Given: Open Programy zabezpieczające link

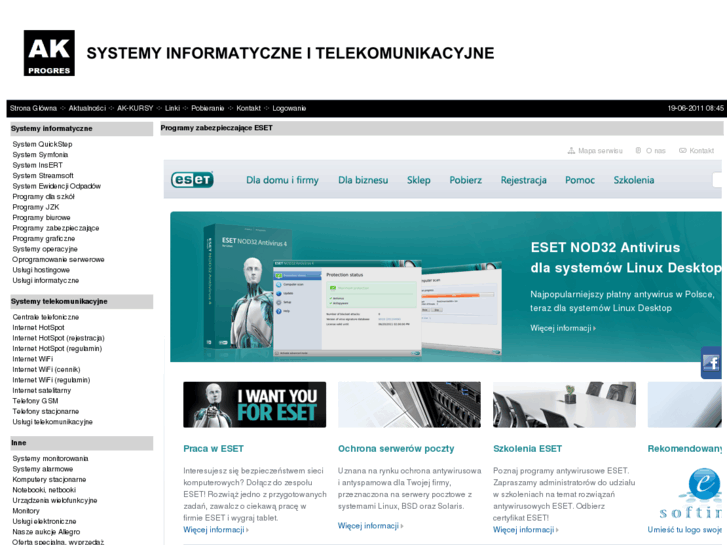Looking at the screenshot, I should [56, 228].
